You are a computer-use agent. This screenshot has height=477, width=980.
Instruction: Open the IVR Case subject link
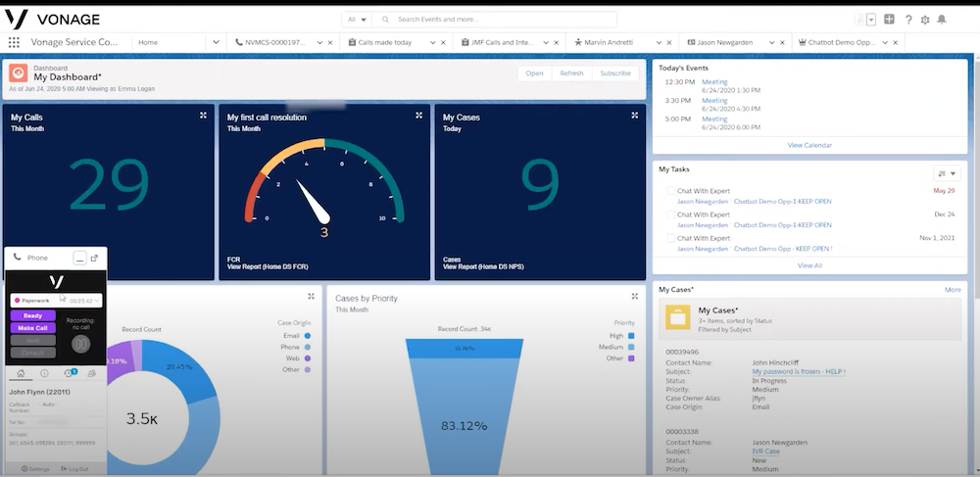(x=765, y=452)
